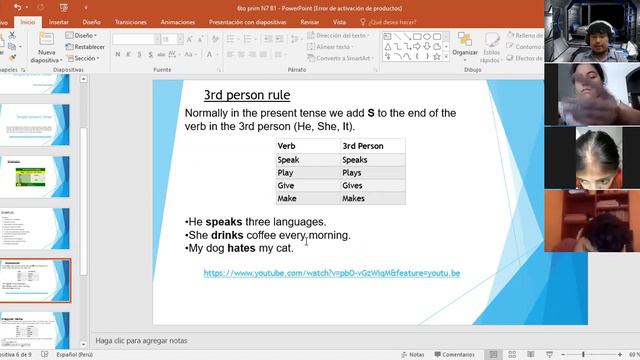Click the decrease indent icon
Viewport: 640px width, 360px height.
pyautogui.click(x=268, y=39)
